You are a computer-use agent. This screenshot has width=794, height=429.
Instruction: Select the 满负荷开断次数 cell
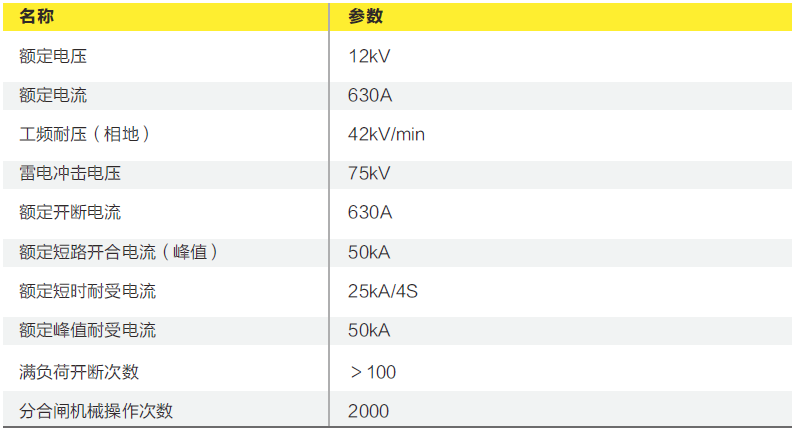pyautogui.click(x=79, y=372)
